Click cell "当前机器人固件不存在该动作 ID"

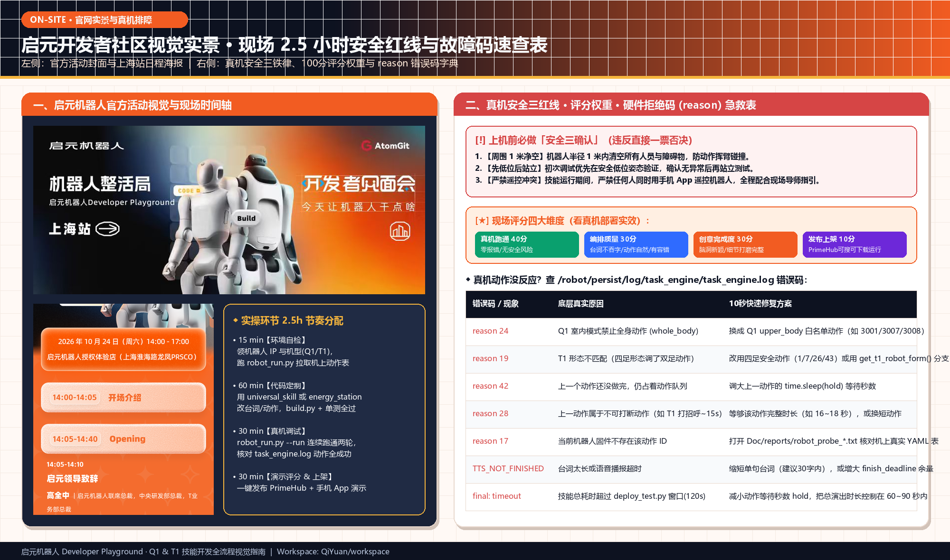point(612,441)
